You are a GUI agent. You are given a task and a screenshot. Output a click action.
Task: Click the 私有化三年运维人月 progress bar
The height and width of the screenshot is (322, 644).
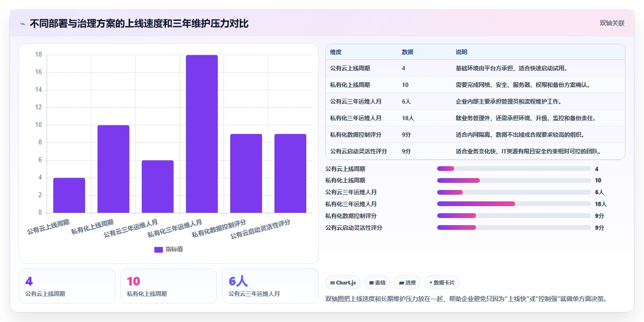coord(514,204)
